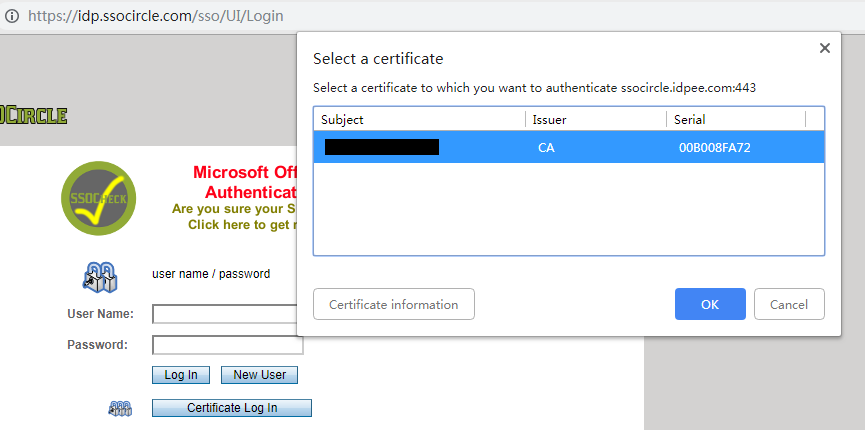Focus the Password input field
The height and width of the screenshot is (430, 865).
click(x=228, y=345)
